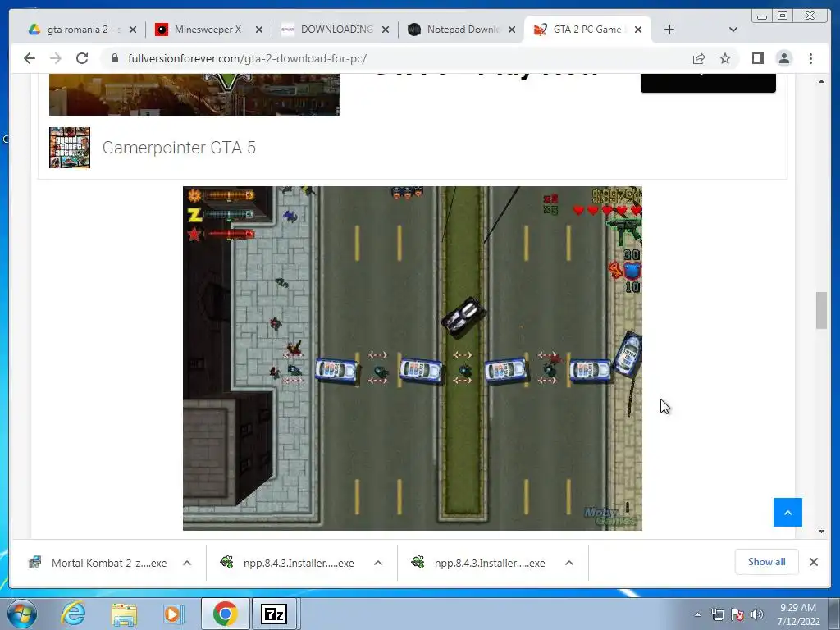This screenshot has height=630, width=840.
Task: Close the DOWNLOADING tab
Action: [386, 30]
